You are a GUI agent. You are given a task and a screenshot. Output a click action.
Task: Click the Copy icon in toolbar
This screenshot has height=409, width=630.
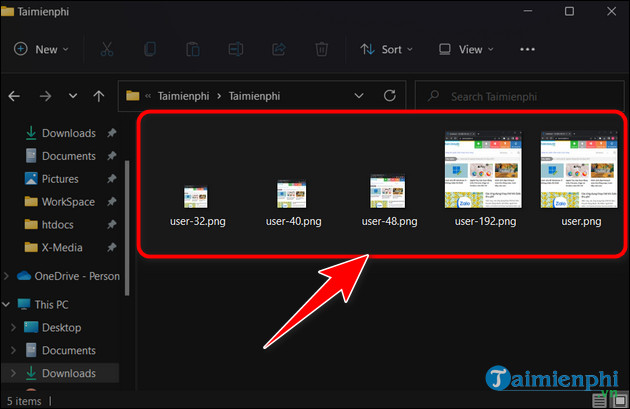150,49
